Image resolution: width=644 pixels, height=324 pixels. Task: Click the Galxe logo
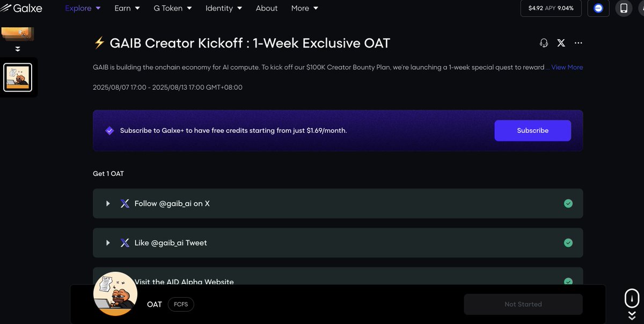(x=21, y=8)
